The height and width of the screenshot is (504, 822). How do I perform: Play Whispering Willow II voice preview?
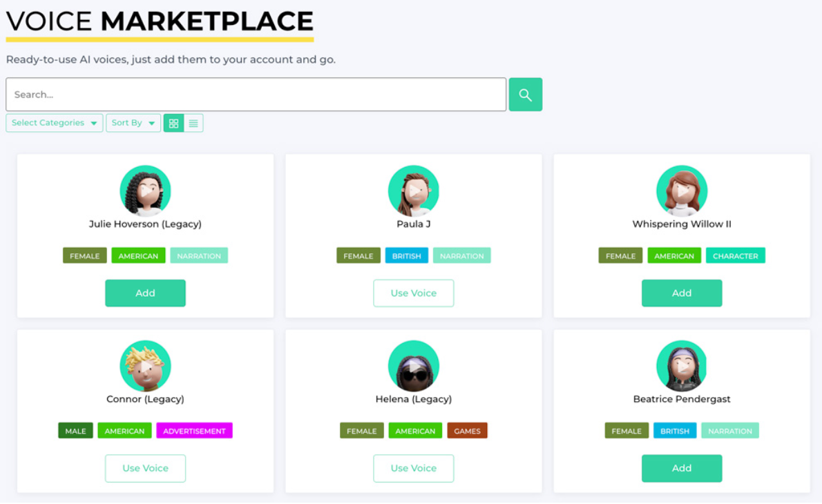(x=682, y=191)
